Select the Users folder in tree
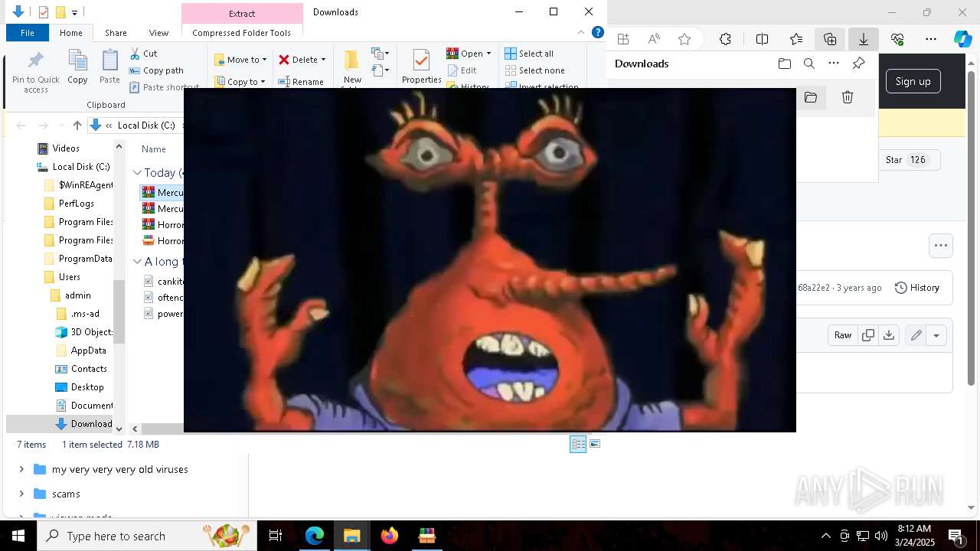This screenshot has width=980, height=551. point(69,277)
